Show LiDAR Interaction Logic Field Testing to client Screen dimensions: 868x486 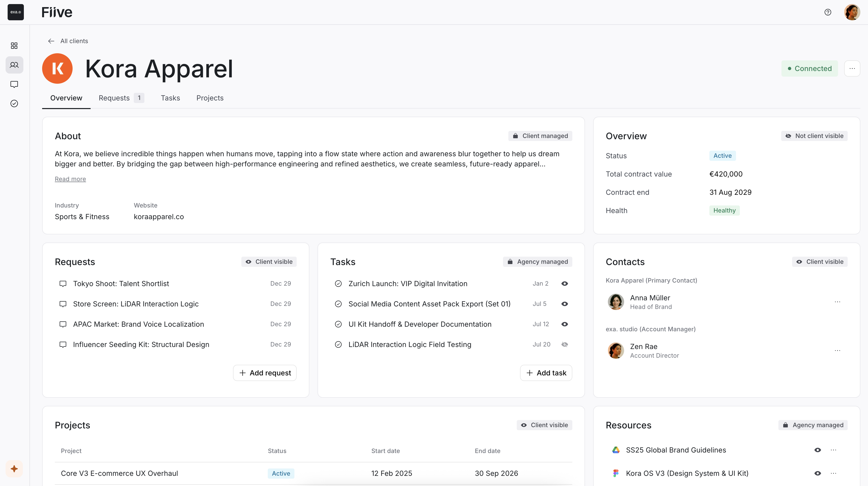[565, 344]
